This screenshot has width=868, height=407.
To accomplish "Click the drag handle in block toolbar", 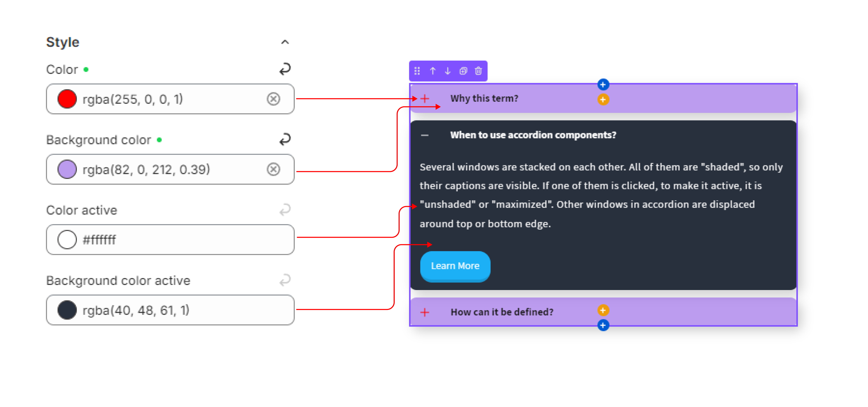I will 417,71.
